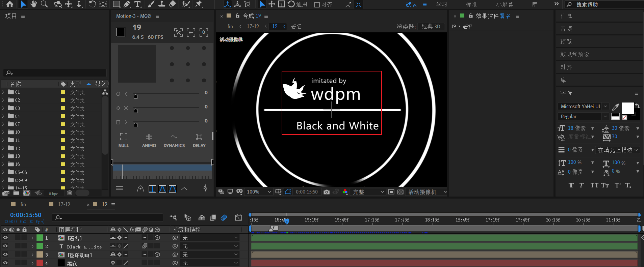Open the 完整 resolution dropdown
The height and width of the screenshot is (267, 644).
click(x=368, y=192)
